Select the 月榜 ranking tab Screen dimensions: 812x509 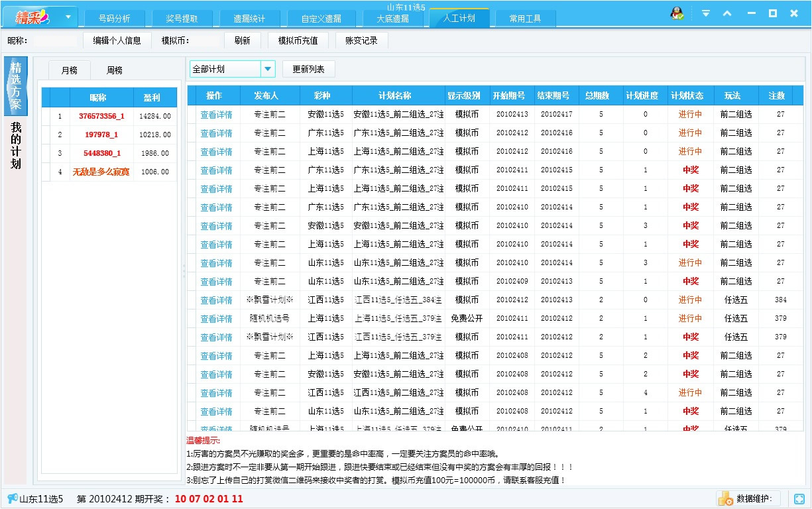pos(69,69)
